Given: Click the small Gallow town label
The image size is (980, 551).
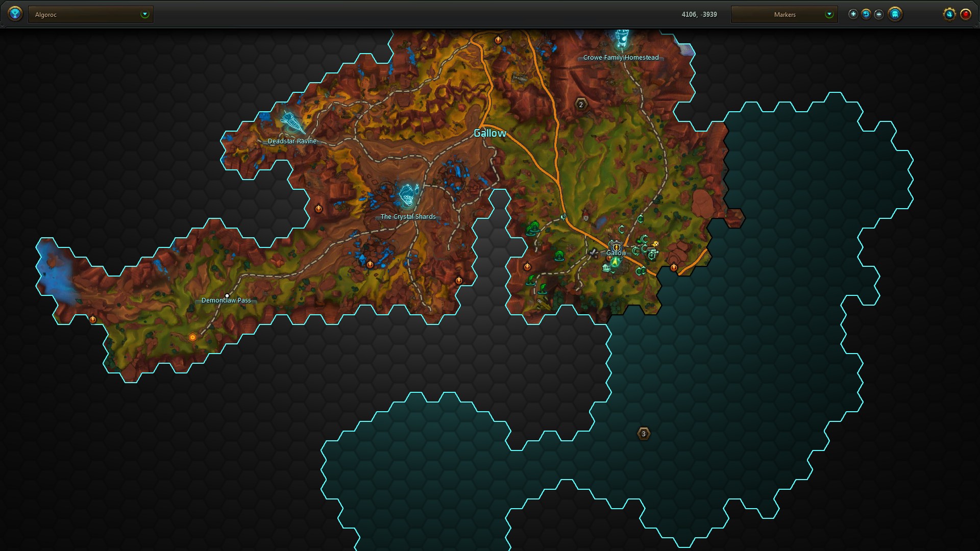Looking at the screenshot, I should [616, 253].
